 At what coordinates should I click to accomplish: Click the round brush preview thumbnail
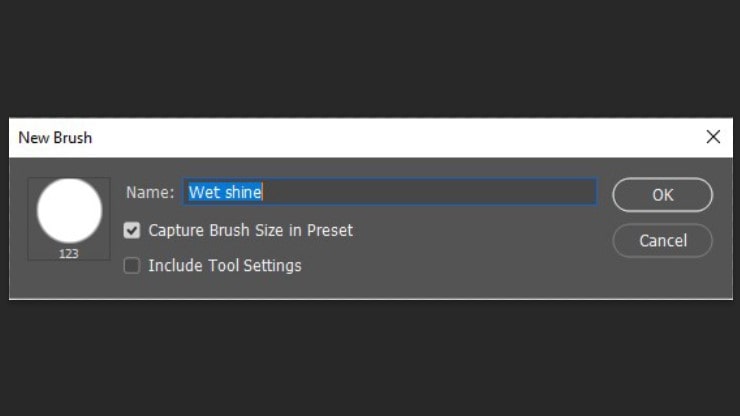coord(69,212)
